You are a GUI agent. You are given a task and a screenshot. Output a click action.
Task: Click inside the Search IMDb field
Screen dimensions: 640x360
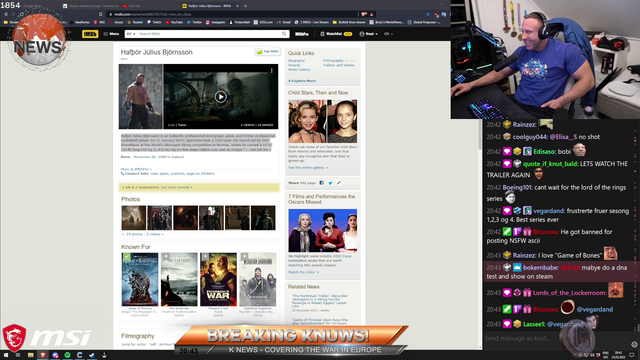tap(209, 34)
